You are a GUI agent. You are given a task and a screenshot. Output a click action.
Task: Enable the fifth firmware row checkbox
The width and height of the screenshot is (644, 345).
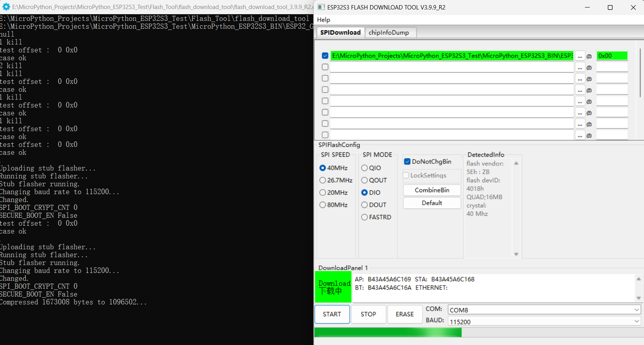click(325, 101)
